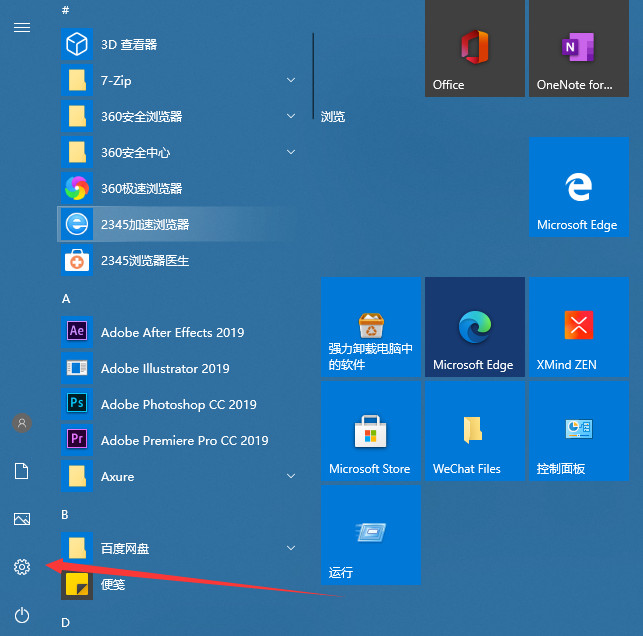
Task: Launch 3D 查看器 from the app list
Action: pyautogui.click(x=178, y=44)
